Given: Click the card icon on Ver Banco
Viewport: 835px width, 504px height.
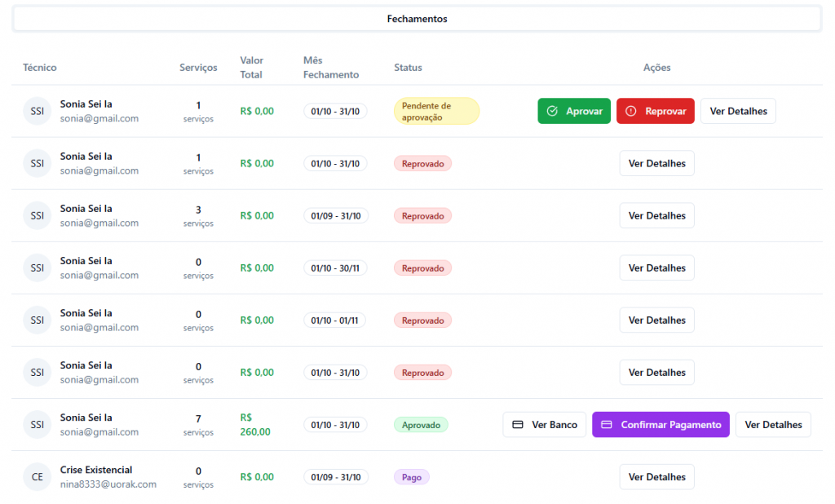Looking at the screenshot, I should [518, 424].
